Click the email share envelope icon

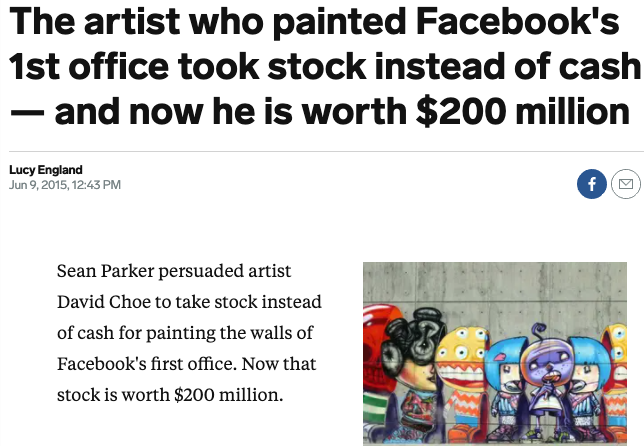tap(625, 184)
